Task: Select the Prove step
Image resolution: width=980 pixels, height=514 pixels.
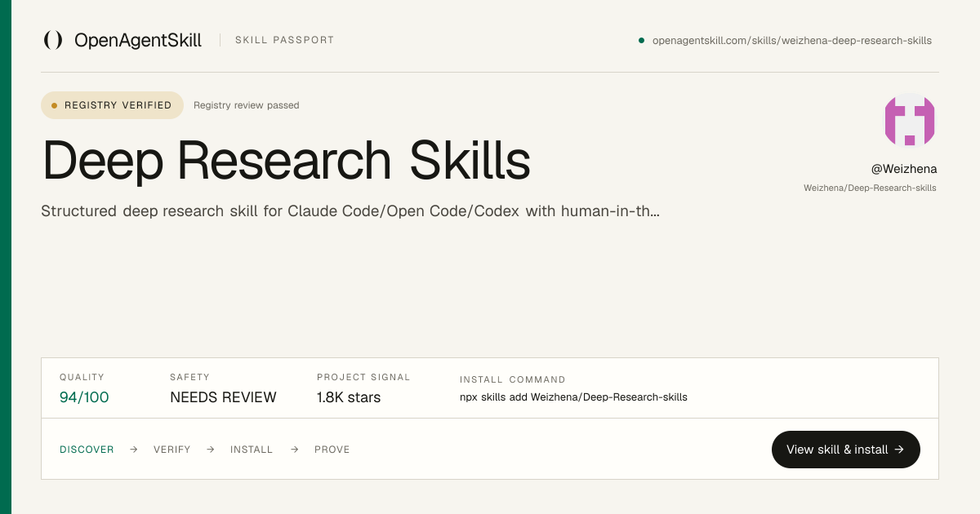Action: (x=332, y=450)
